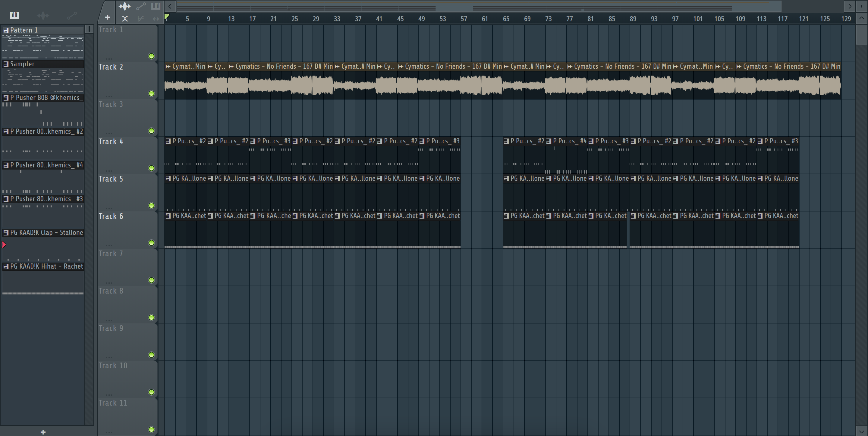868x436 pixels.
Task: Select Track 6 header label
Action: (x=111, y=216)
